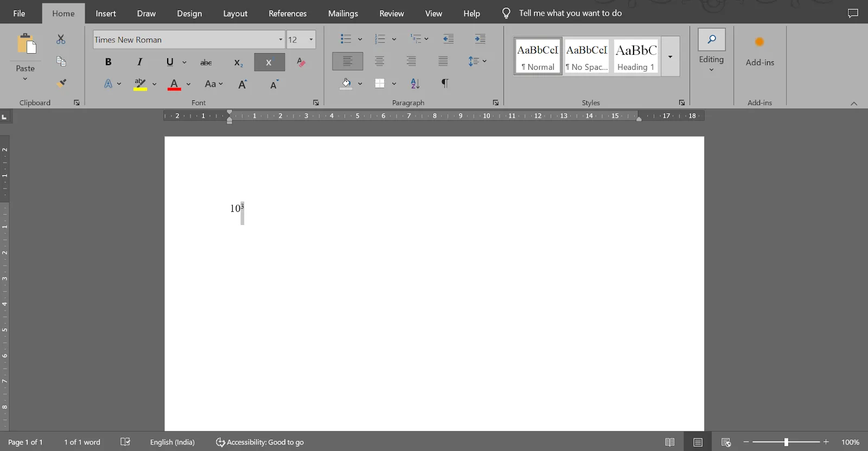Sort text with A-Z icon

(416, 84)
